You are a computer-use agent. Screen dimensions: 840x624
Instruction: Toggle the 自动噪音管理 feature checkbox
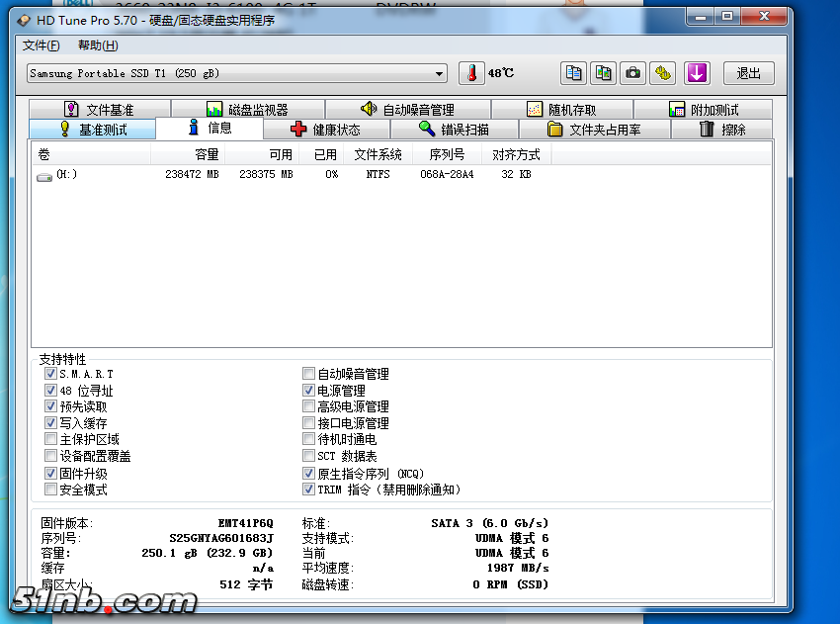click(x=309, y=374)
